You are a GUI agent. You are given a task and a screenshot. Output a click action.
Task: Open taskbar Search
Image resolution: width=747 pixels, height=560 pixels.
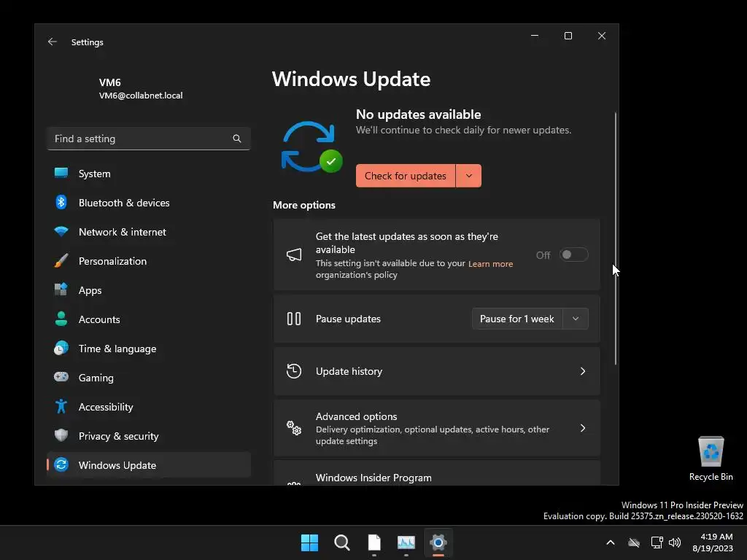(x=341, y=542)
